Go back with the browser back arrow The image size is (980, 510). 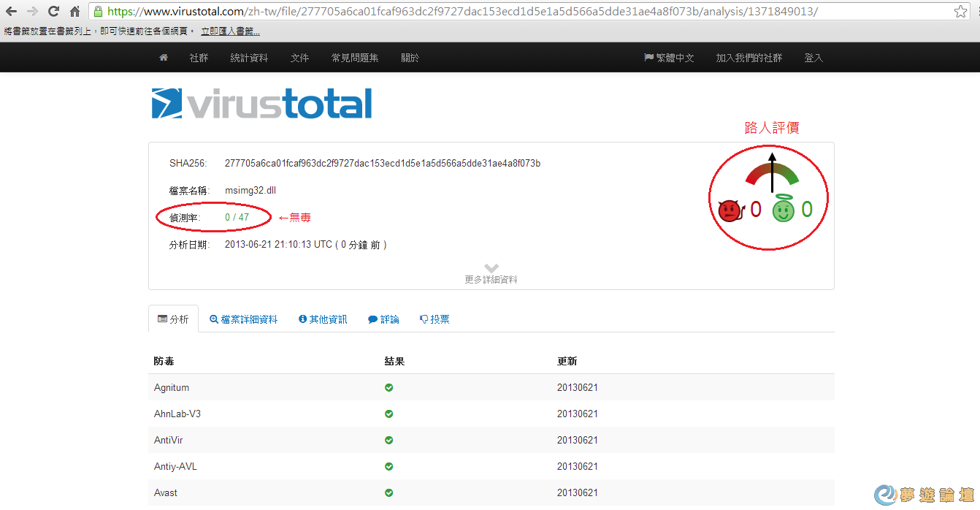click(11, 12)
